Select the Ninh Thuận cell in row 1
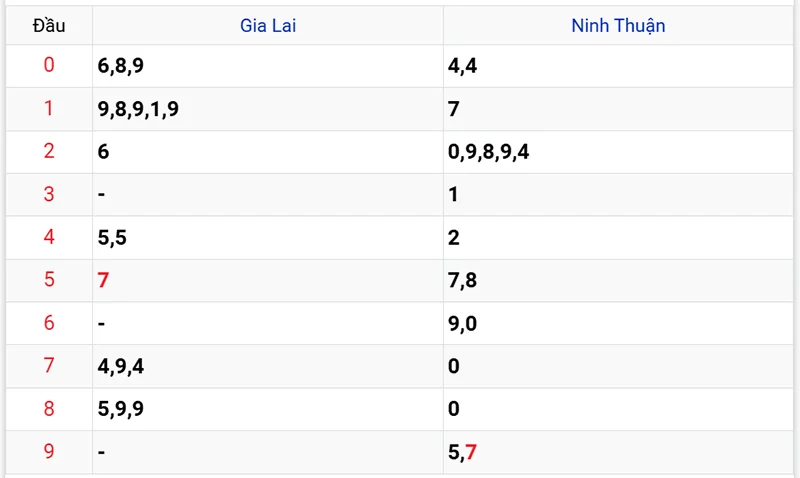This screenshot has width=800, height=478. pos(454,109)
